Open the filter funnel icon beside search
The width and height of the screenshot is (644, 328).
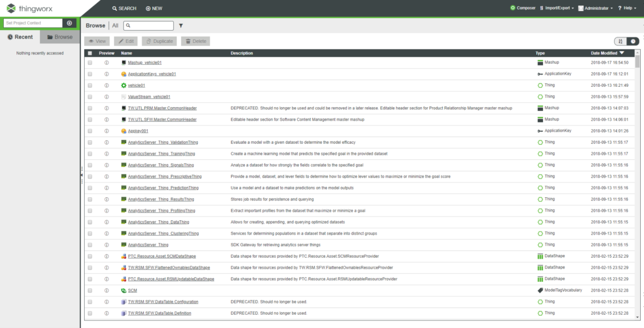[x=181, y=25]
